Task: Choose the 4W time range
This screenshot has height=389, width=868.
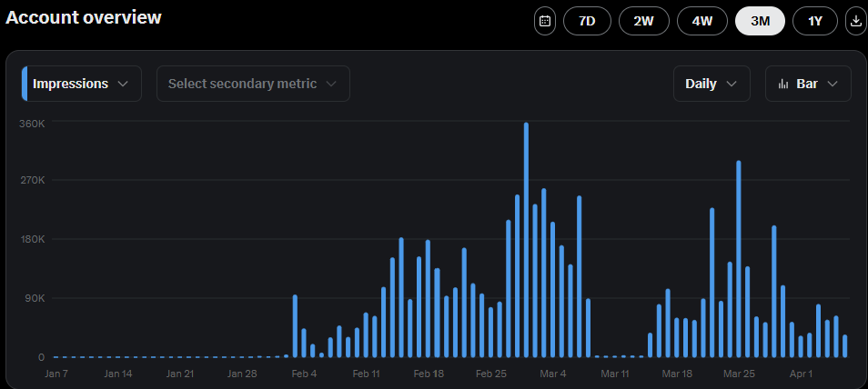Action: coord(702,22)
